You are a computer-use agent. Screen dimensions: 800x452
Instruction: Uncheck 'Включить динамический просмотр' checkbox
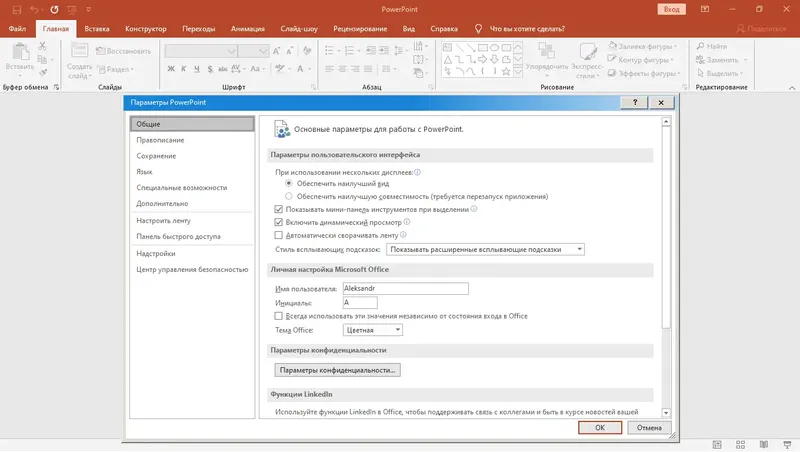279,222
